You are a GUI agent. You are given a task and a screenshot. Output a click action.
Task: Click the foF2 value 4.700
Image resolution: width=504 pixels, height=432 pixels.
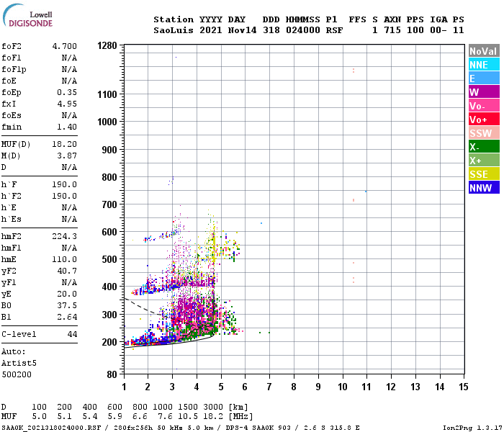click(x=65, y=46)
